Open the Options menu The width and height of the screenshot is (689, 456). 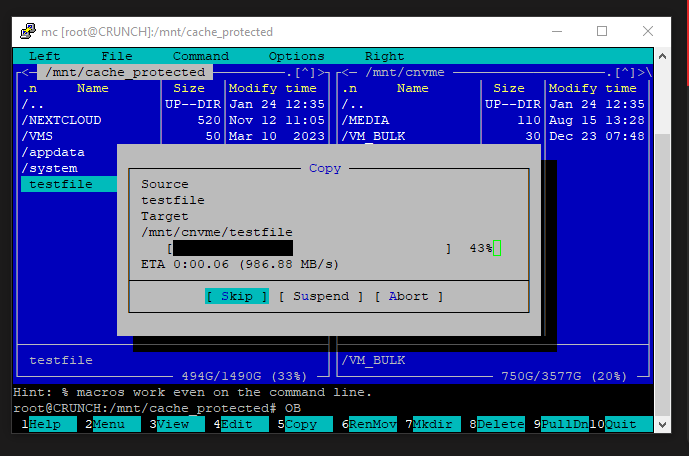click(x=297, y=56)
